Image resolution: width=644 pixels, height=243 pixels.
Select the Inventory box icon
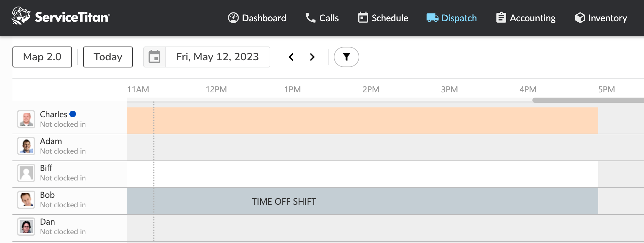click(581, 18)
